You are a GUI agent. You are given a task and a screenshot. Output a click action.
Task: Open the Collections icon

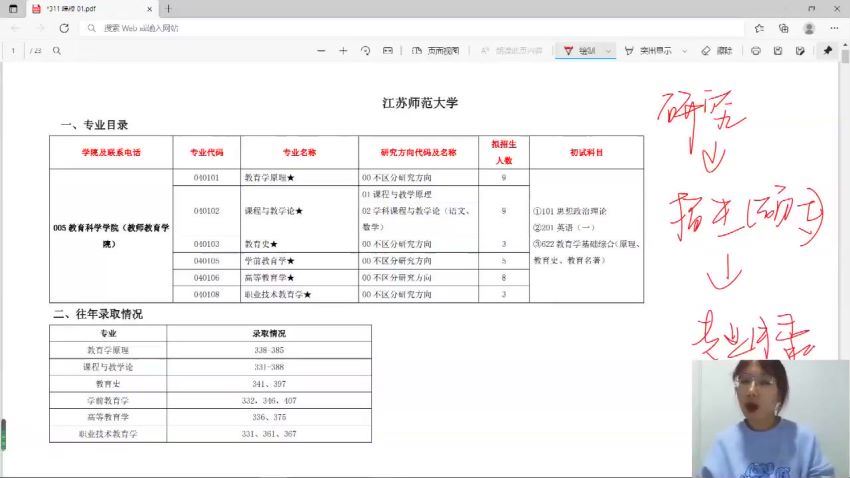tap(783, 28)
